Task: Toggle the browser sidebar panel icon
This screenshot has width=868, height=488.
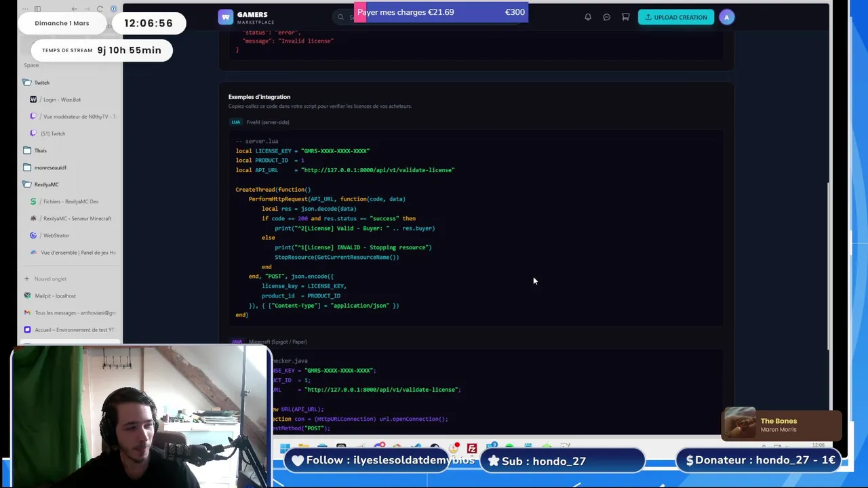Action: (x=37, y=9)
